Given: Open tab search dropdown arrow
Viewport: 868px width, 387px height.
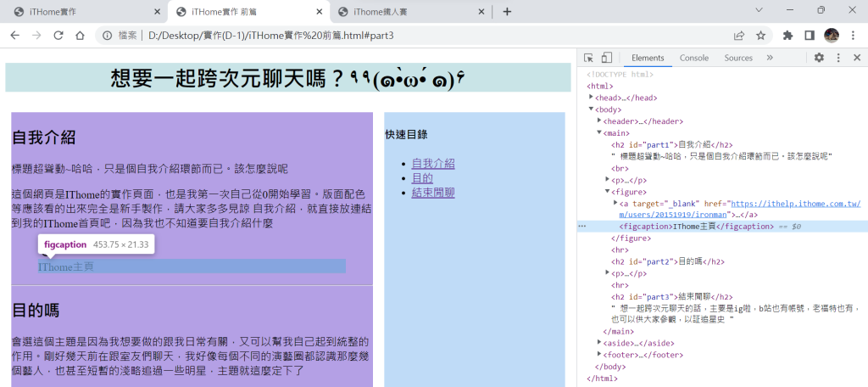Looking at the screenshot, I should (759, 10).
